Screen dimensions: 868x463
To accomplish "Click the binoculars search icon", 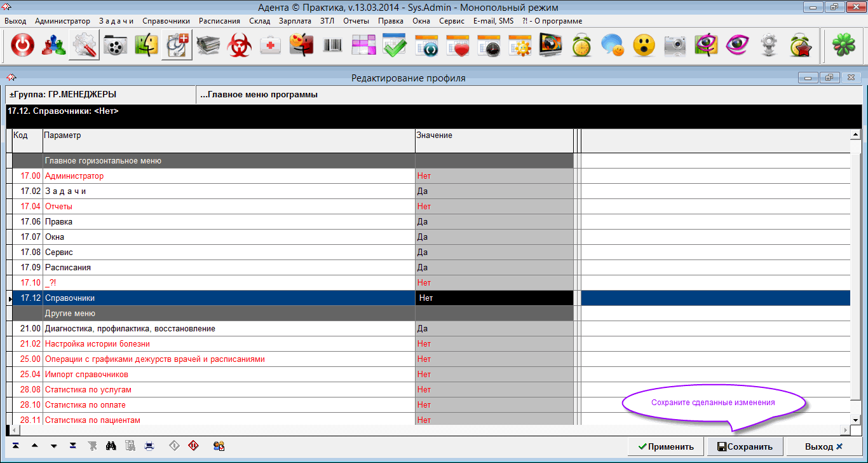I will [x=111, y=446].
